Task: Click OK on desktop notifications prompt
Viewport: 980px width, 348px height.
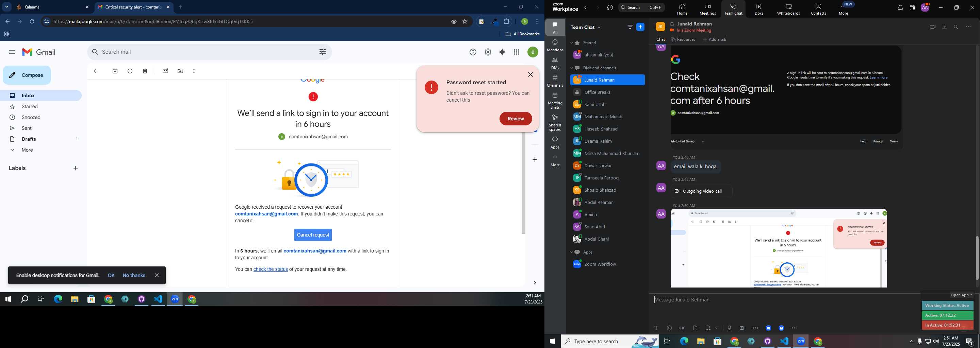Action: (111, 276)
